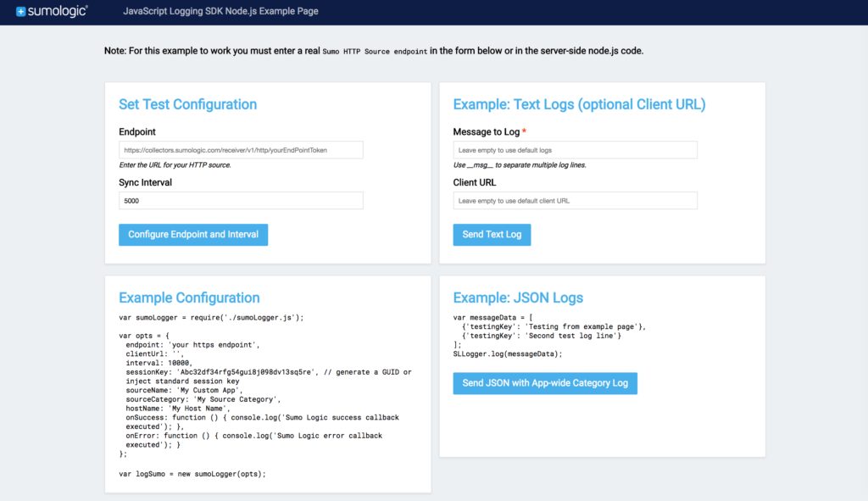The image size is (868, 501).
Task: Click the sessionKey code line
Action: (x=269, y=376)
